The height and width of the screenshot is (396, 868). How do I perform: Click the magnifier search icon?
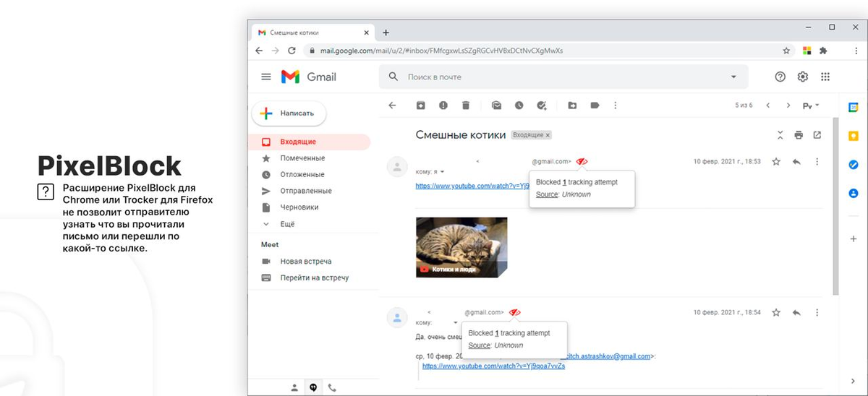(393, 77)
